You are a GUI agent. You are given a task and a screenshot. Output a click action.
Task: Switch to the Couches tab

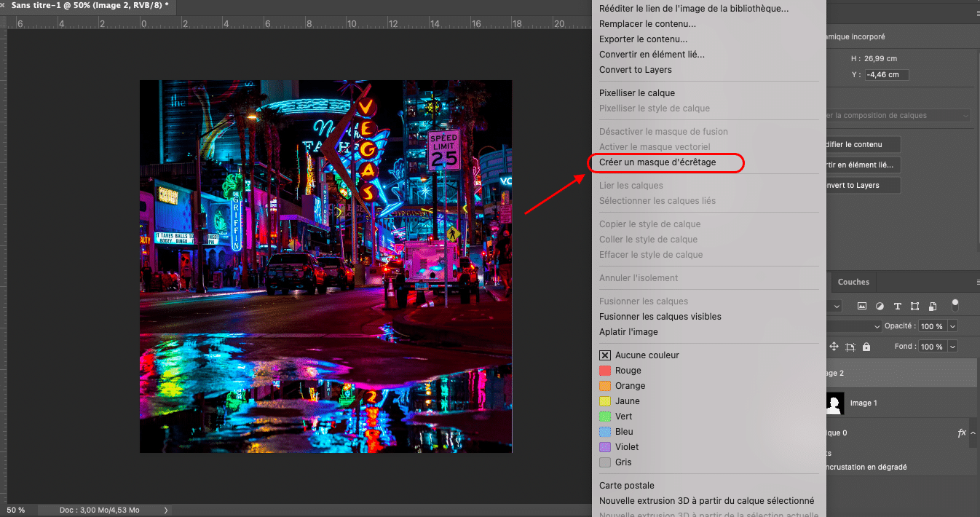pyautogui.click(x=853, y=282)
